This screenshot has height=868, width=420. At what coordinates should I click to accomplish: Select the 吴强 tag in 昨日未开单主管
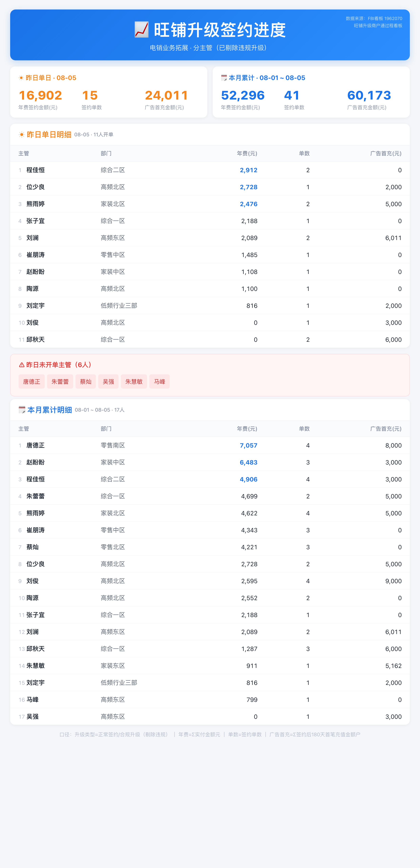pos(108,381)
